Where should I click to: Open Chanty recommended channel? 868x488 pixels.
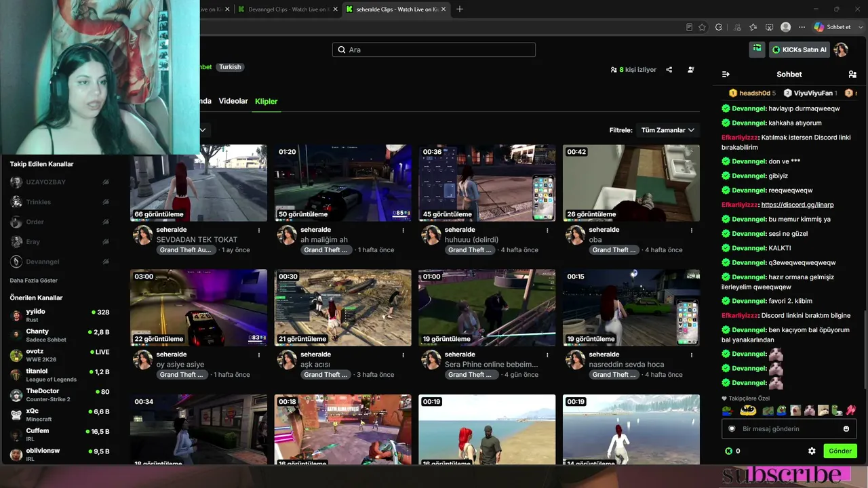[x=60, y=335]
